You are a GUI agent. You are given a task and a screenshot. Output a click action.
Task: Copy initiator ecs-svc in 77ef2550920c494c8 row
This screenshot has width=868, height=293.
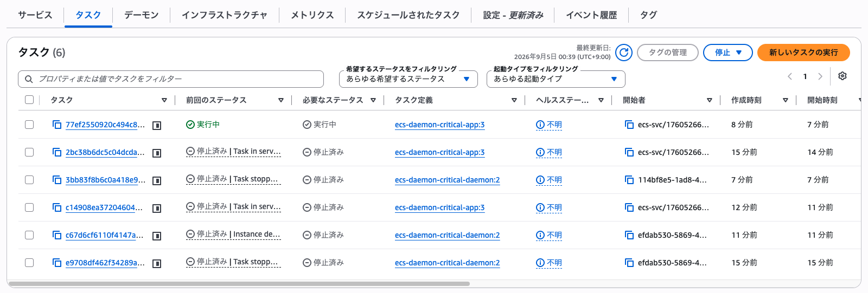coord(629,125)
